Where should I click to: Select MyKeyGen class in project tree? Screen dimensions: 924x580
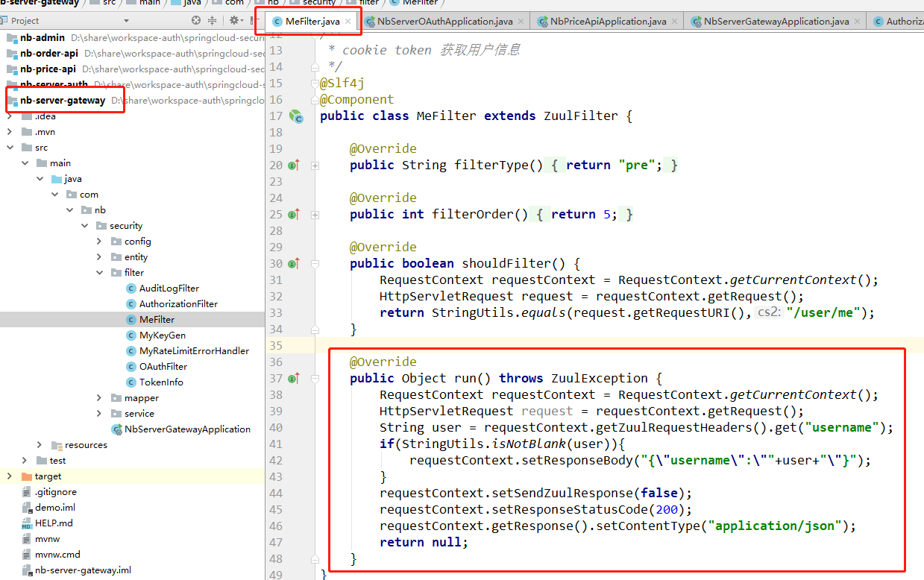163,335
